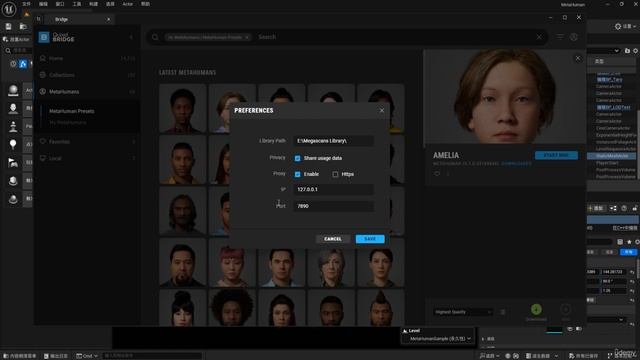Open the Outliner search dropdown arrow
The height and width of the screenshot is (360, 640).
616,51
